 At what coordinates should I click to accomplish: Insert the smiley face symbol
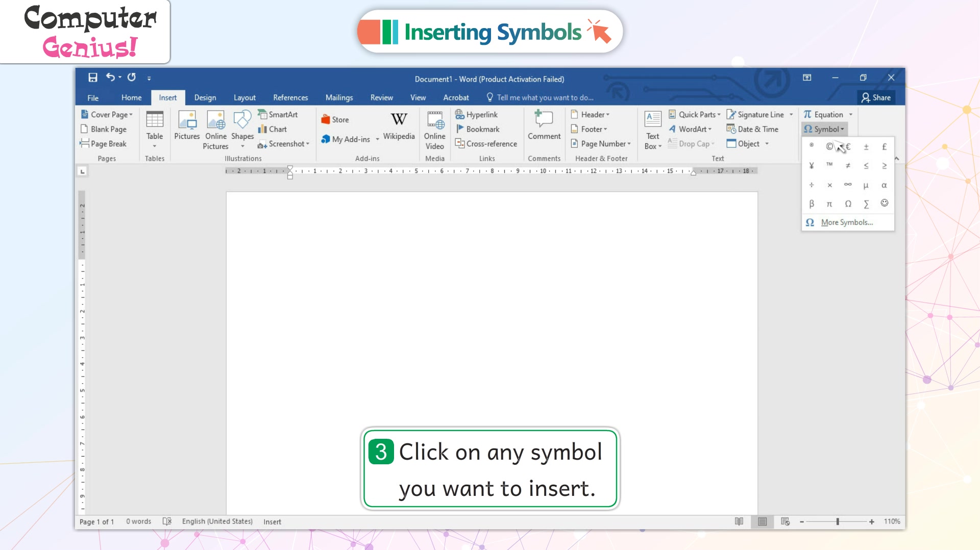[885, 203]
